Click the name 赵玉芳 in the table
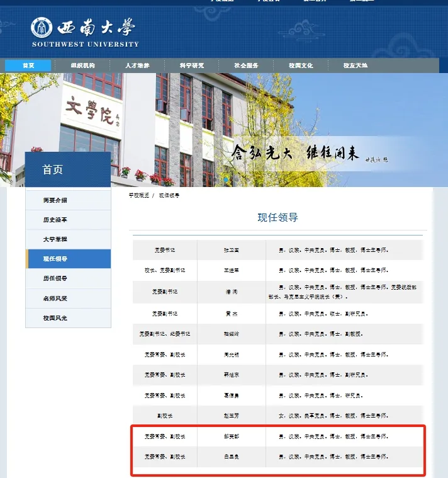 point(232,416)
